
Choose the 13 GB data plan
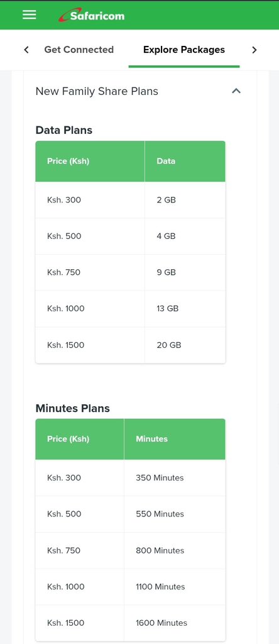tap(131, 308)
